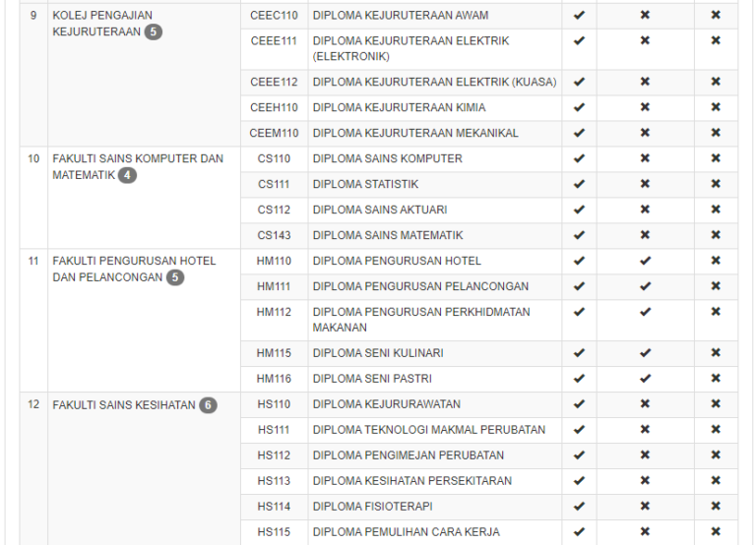
Task: Select Diploma Sains Komputer programme name
Action: coord(387,158)
